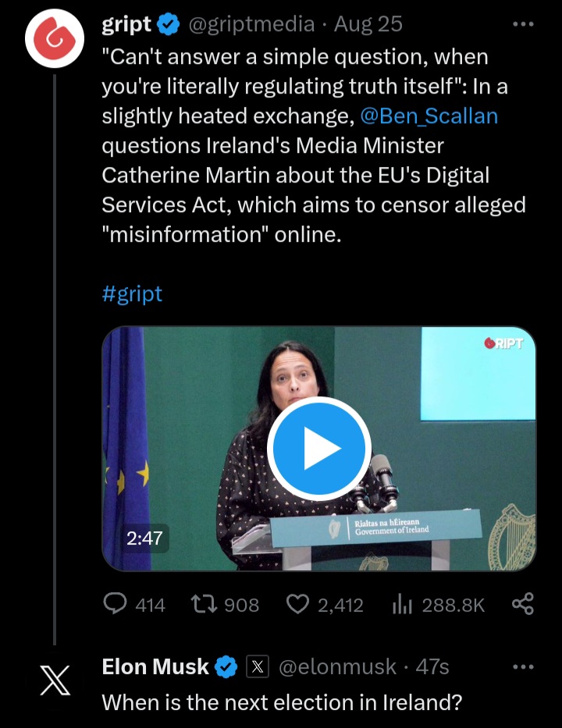Click Elon Musk verified badge
562x728 pixels.
(x=226, y=667)
